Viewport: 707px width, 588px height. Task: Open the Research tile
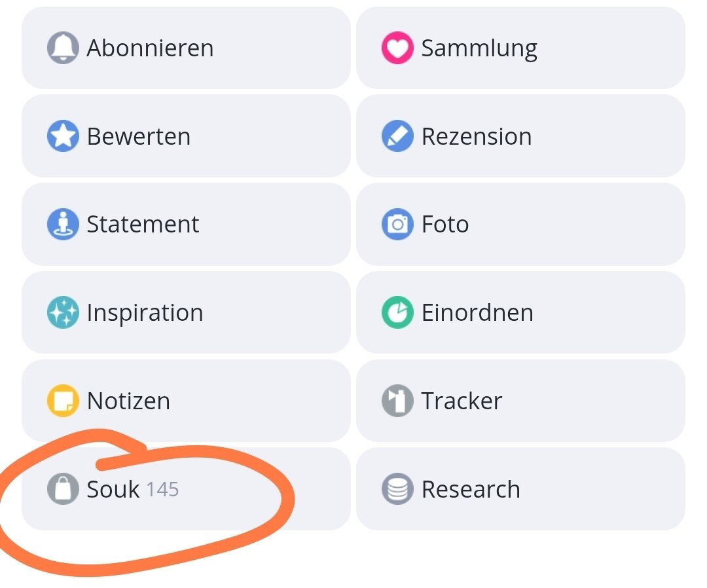(x=520, y=488)
